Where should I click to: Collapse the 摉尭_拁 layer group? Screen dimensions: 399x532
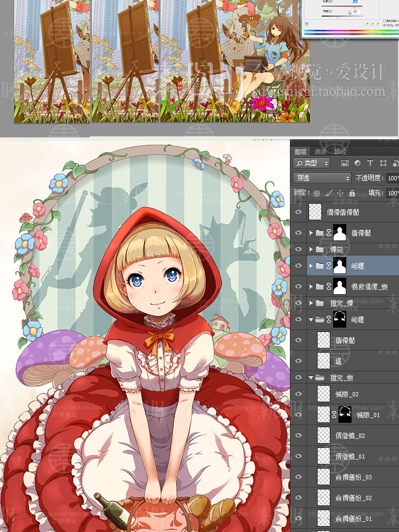(311, 377)
